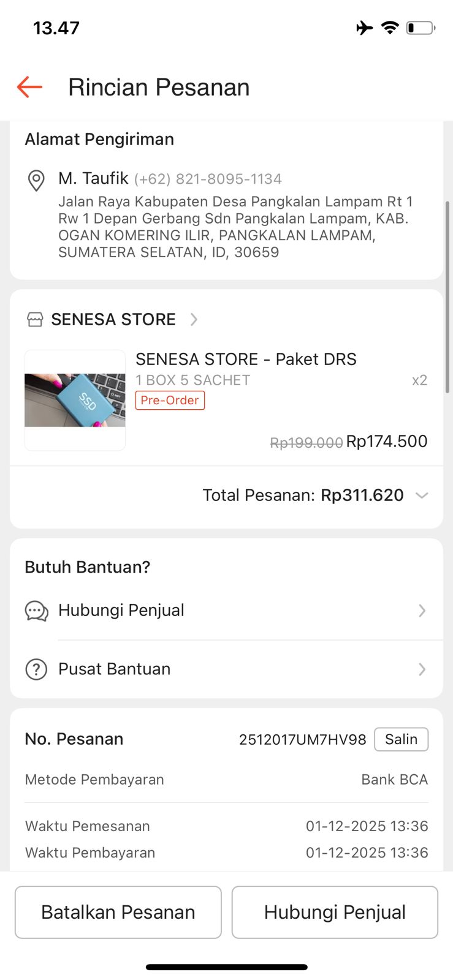This screenshot has height=980, width=453.
Task: Open Hubungi Penjual row chevron
Action: pos(422,611)
